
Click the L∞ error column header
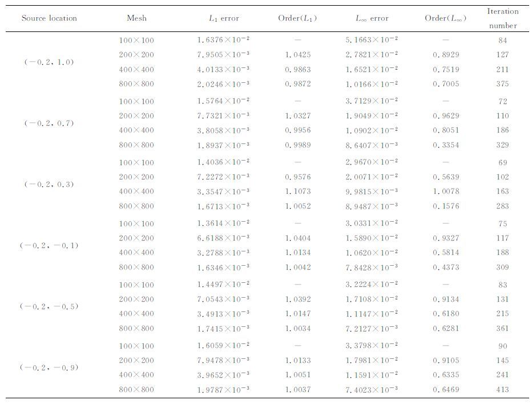[372, 18]
